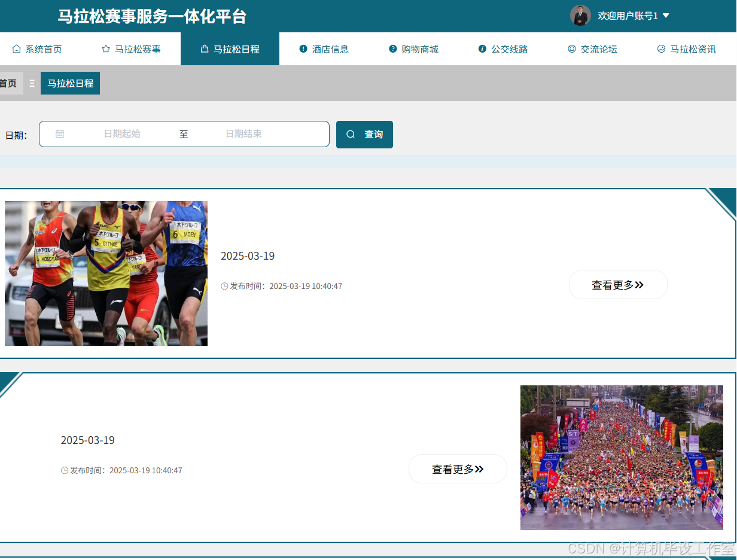Click the home icon beside 系统首页
The width and height of the screenshot is (737, 560).
click(x=16, y=49)
